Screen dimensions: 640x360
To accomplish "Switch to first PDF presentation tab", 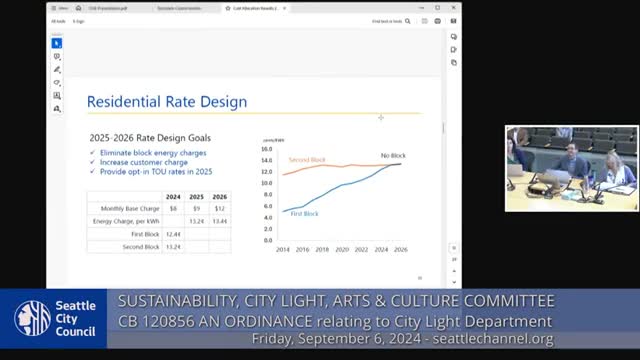I will tap(108, 8).
